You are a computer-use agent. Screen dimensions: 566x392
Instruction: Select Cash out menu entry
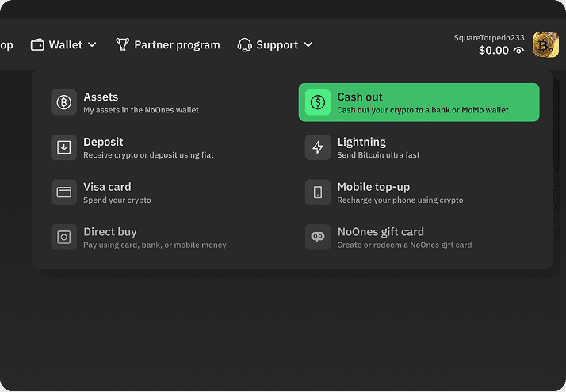pyautogui.click(x=419, y=102)
